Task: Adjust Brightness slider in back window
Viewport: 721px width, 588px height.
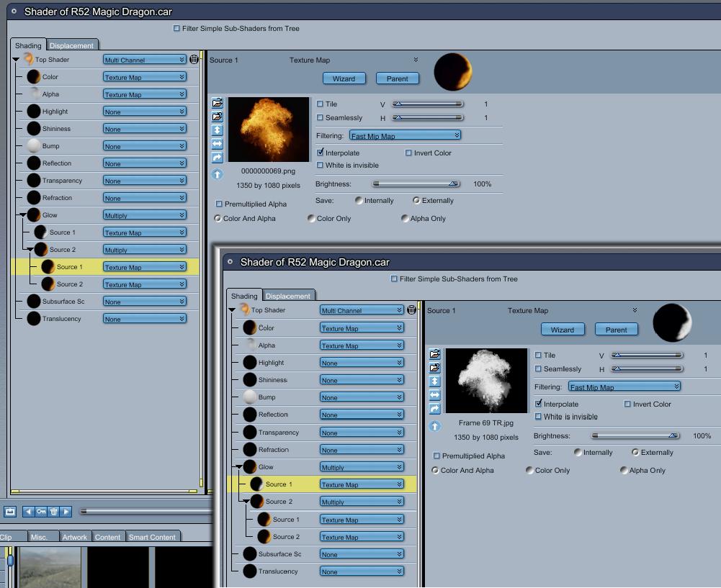Action: pos(416,184)
